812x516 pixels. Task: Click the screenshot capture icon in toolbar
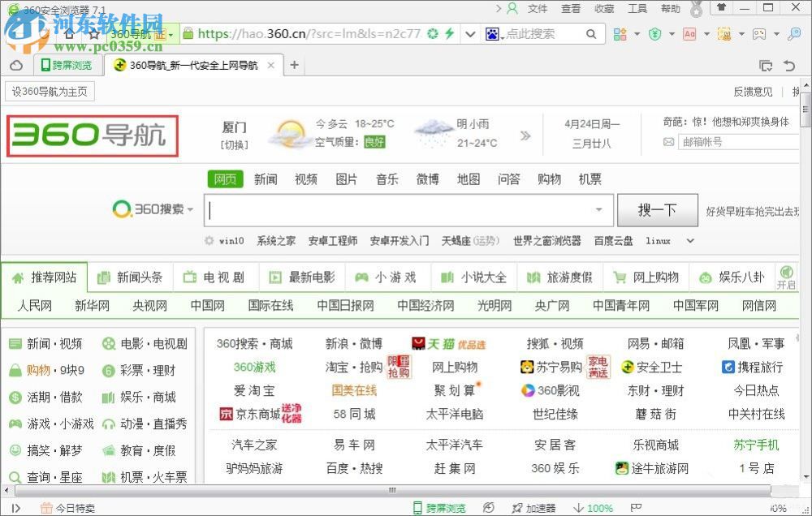[x=723, y=33]
